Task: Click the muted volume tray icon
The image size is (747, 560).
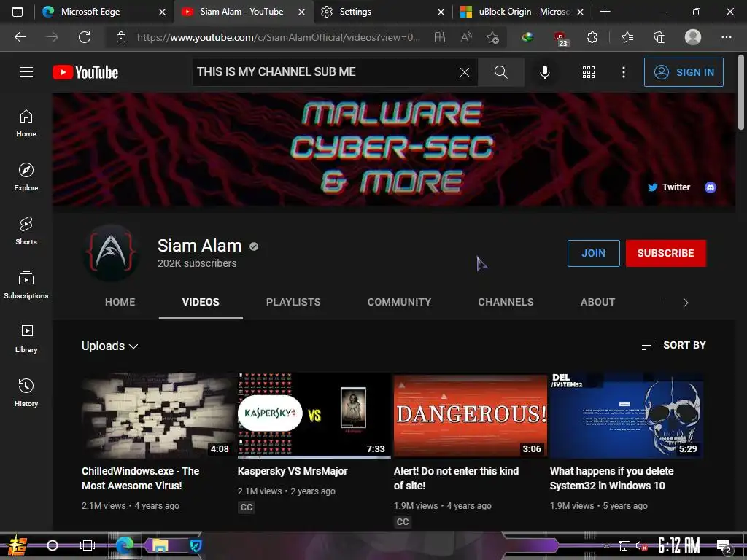Action: click(x=641, y=545)
